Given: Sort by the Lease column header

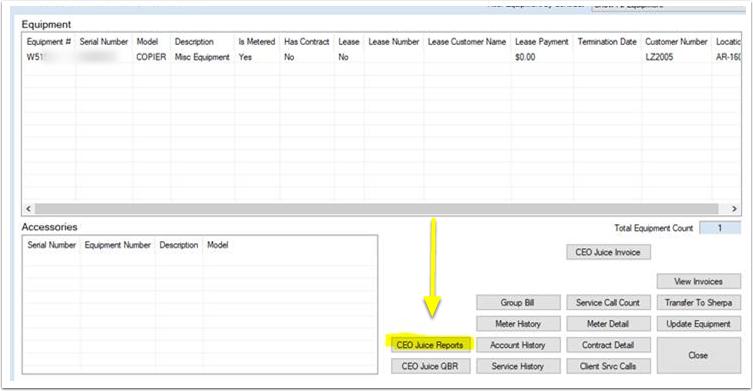Looking at the screenshot, I should pyautogui.click(x=349, y=42).
